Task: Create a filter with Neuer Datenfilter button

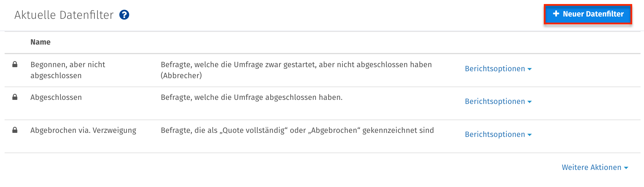Action: click(x=588, y=14)
